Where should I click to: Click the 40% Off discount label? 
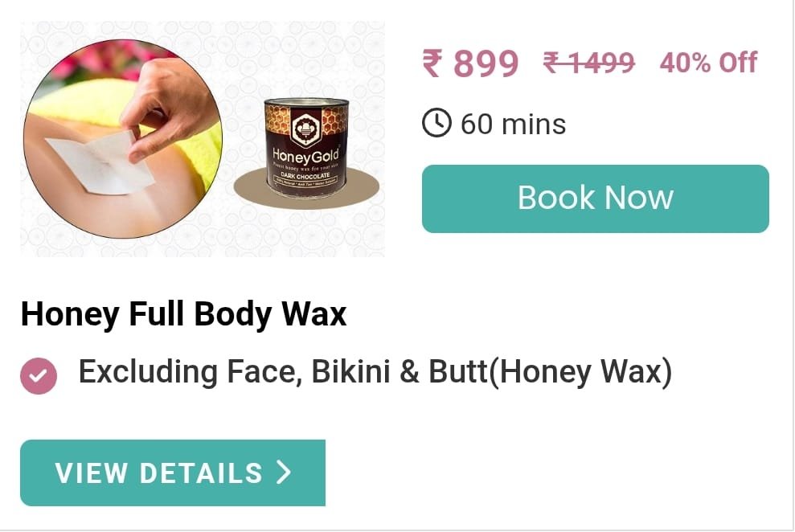pos(708,63)
